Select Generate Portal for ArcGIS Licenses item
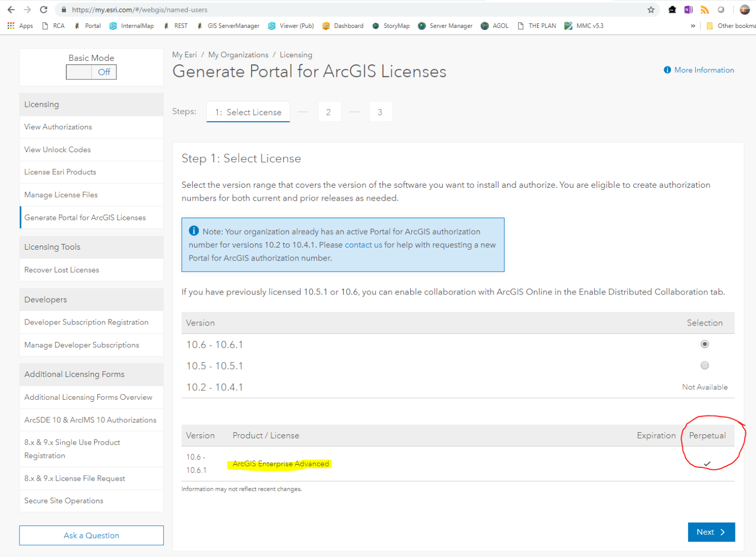 (x=91, y=218)
